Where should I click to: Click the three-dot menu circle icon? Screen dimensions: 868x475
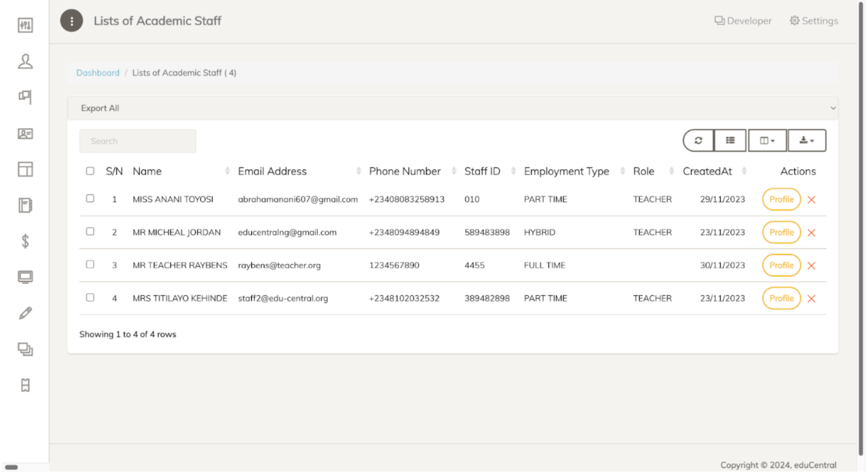tap(72, 21)
